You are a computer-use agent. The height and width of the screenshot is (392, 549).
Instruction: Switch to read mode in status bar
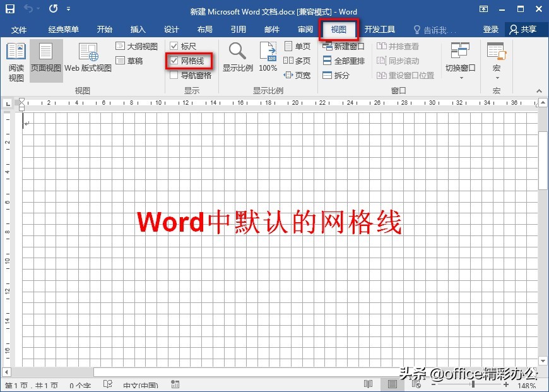(x=368, y=384)
